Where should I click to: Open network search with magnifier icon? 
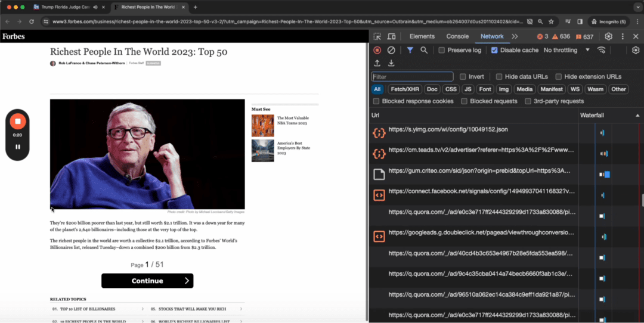click(424, 50)
